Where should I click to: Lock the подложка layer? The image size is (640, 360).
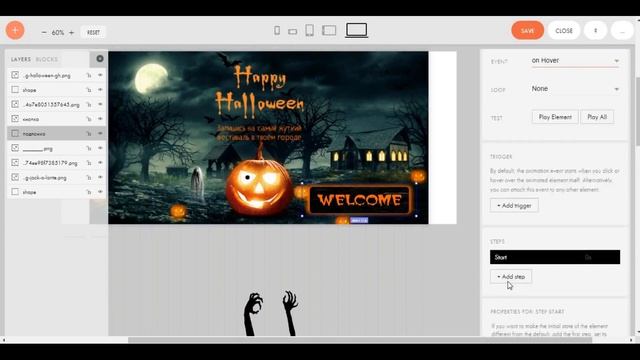89,133
